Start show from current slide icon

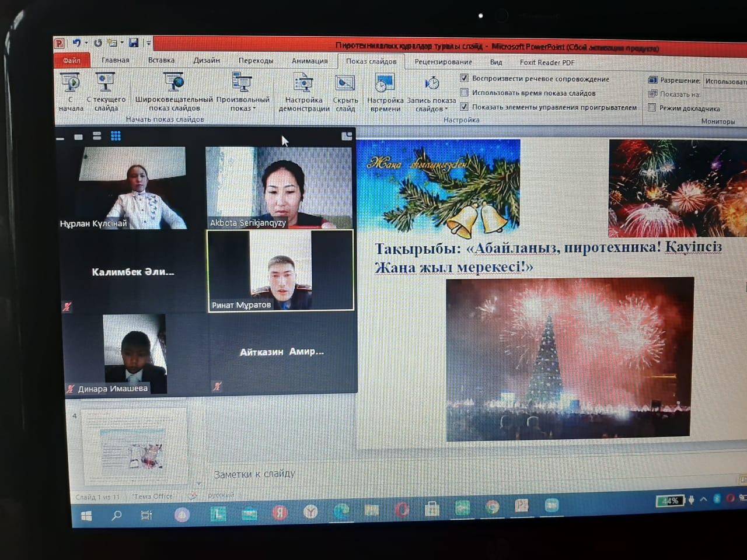pyautogui.click(x=106, y=83)
